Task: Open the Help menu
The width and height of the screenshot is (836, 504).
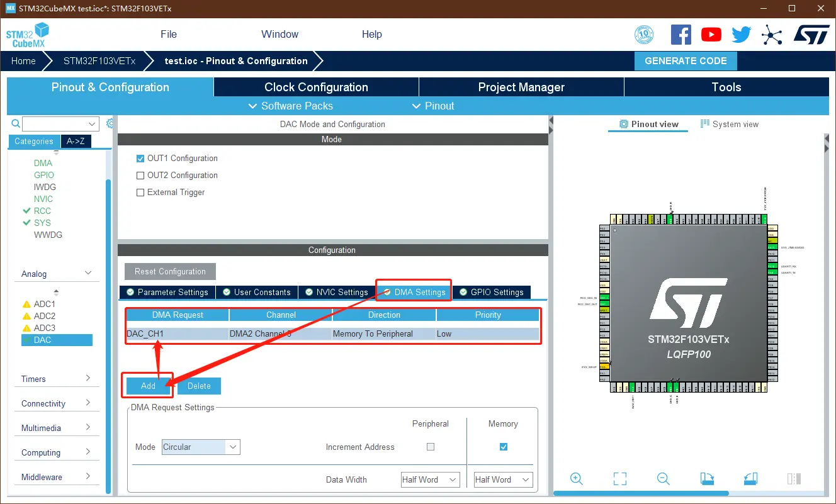Action: pyautogui.click(x=372, y=34)
